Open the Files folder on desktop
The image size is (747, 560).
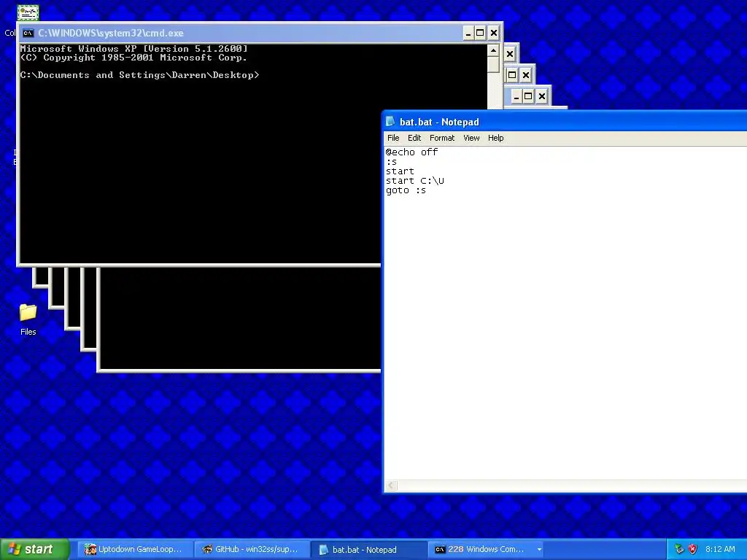tap(28, 319)
